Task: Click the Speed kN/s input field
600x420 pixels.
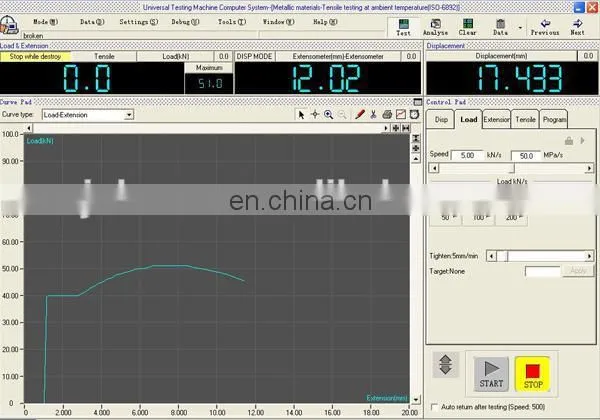Action: tap(467, 155)
